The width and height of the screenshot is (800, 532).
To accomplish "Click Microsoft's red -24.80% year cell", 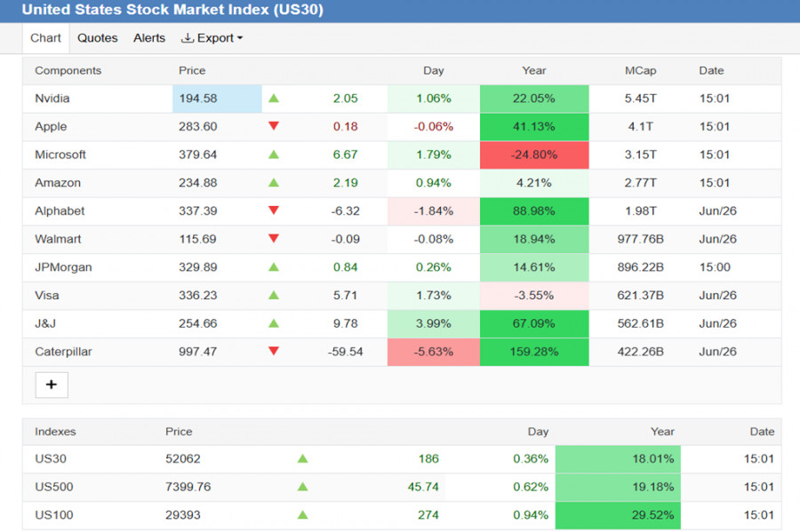I will click(534, 155).
